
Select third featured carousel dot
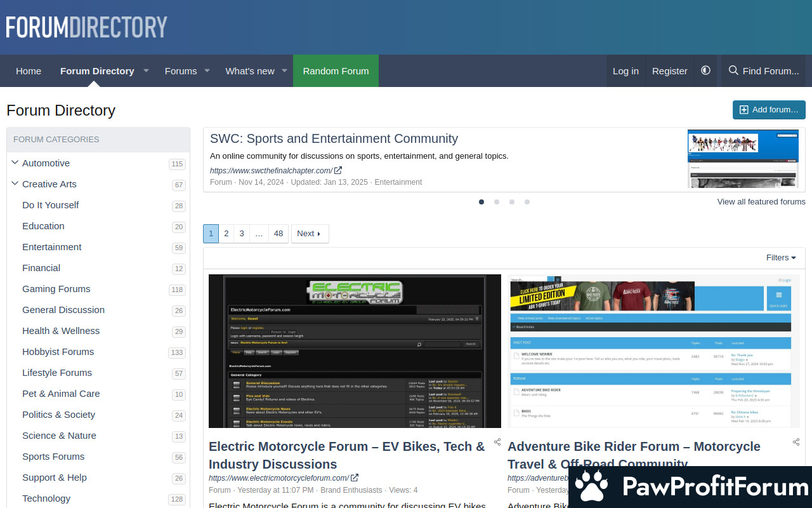[512, 202]
